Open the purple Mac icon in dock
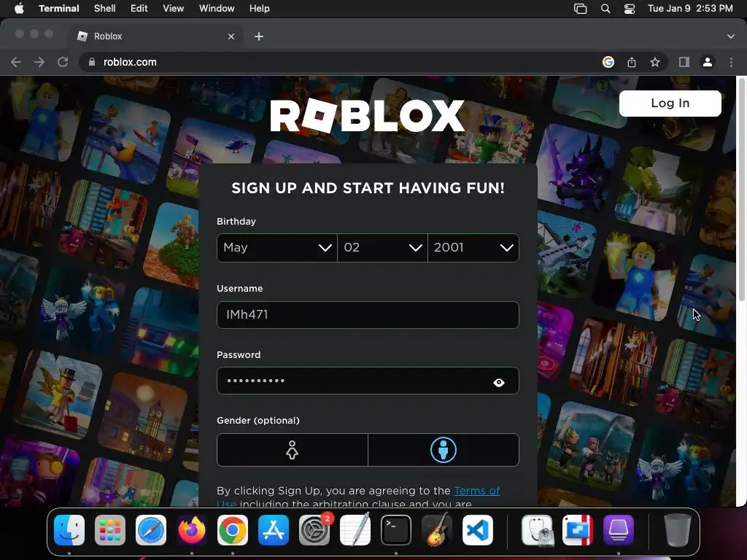 619,530
